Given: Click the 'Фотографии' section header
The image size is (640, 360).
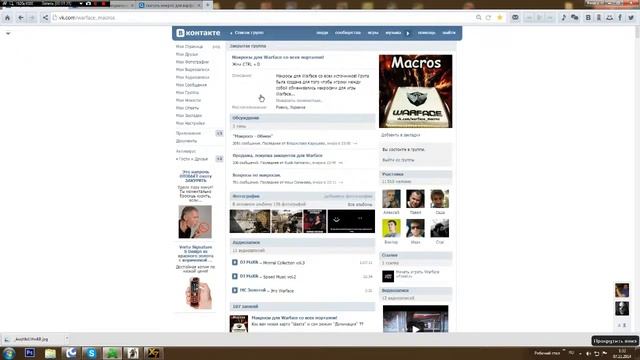Looking at the screenshot, I should (x=246, y=196).
